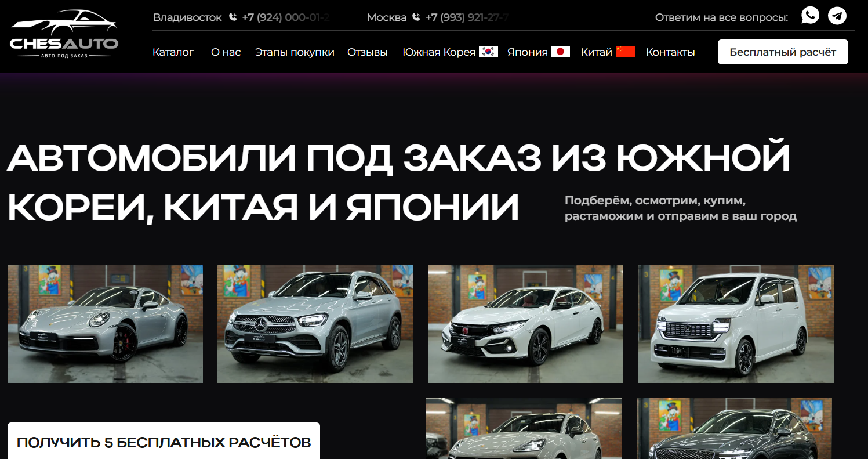Click the CHESAUTO logo
This screenshot has width=868, height=459.
[64, 34]
